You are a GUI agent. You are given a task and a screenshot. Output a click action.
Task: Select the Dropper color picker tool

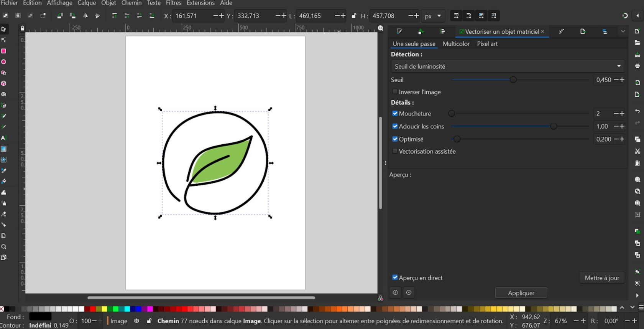(4, 170)
